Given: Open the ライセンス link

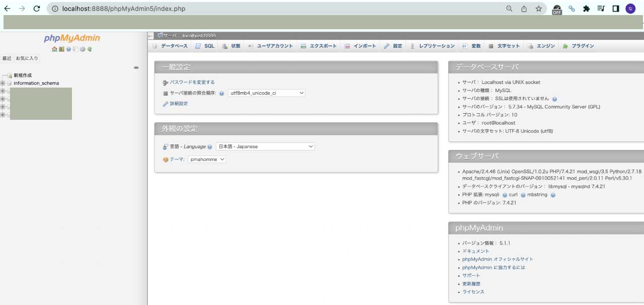Looking at the screenshot, I should (x=473, y=292).
